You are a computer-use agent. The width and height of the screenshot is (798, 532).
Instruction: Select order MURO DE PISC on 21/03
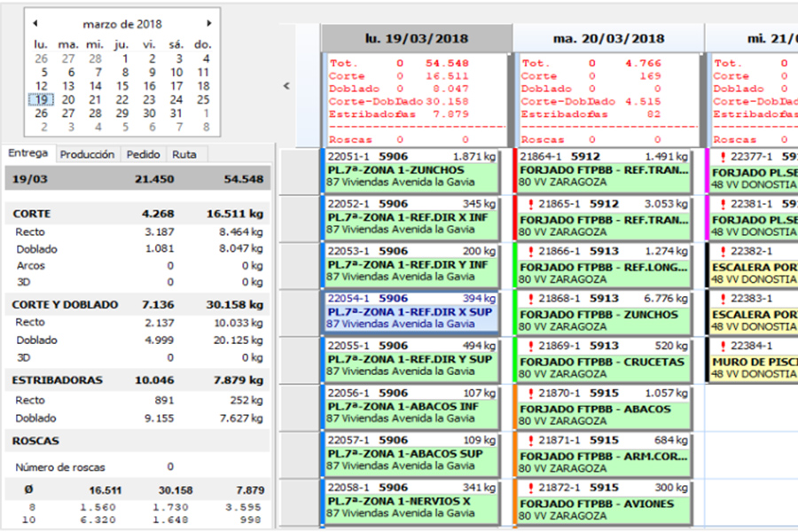pyautogui.click(x=754, y=359)
